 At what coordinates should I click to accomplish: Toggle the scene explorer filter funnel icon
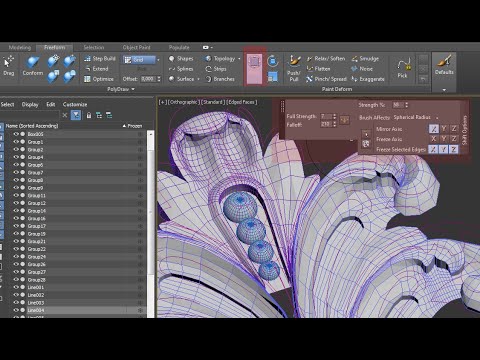point(76,115)
